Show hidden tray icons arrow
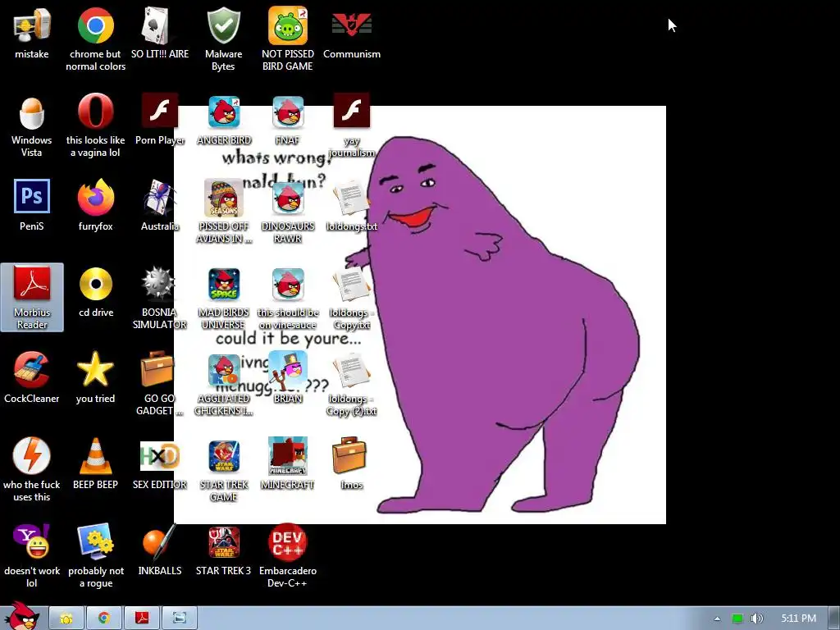Screen dimensions: 840x630 coord(717,619)
